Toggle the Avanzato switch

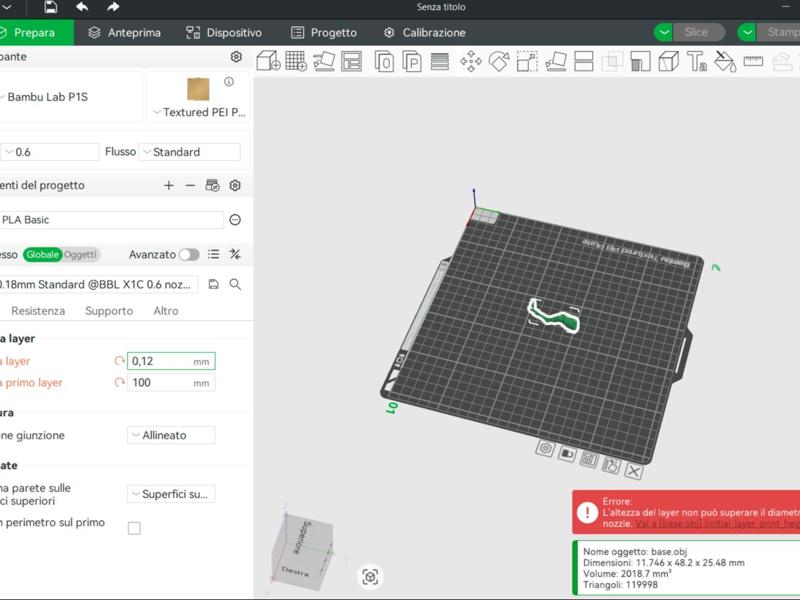(x=188, y=255)
